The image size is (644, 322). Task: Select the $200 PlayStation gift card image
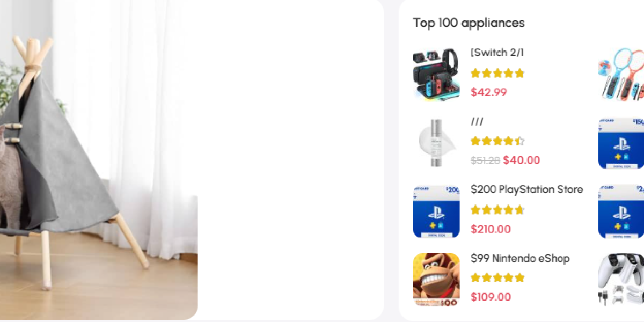coord(436,211)
